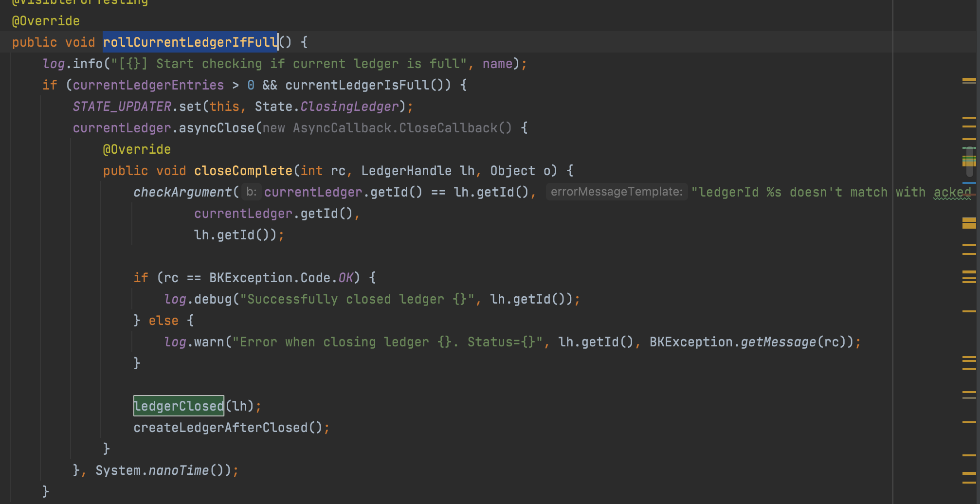This screenshot has height=504, width=980.
Task: Click the Object parameter type
Action: tap(512, 171)
